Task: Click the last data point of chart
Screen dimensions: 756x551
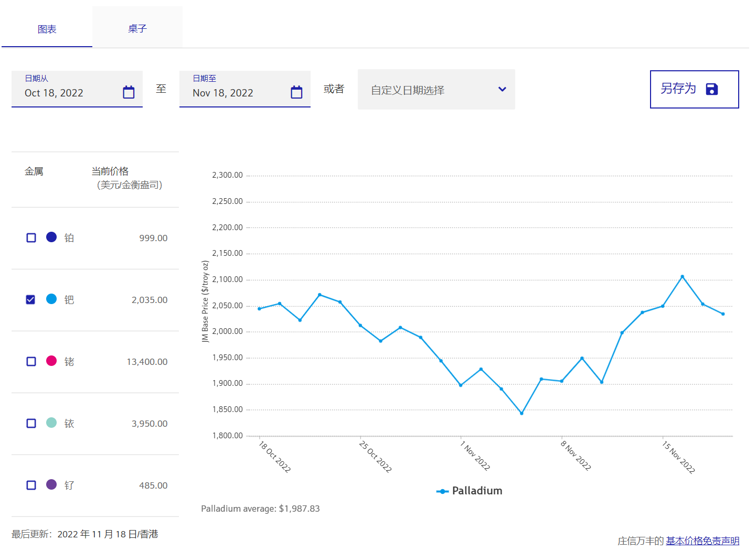Action: pyautogui.click(x=723, y=314)
